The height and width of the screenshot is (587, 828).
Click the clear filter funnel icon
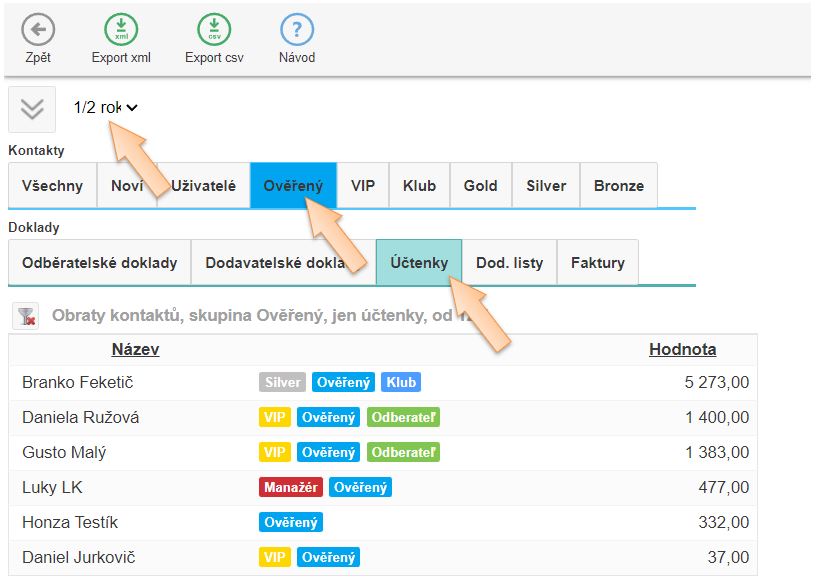click(x=26, y=317)
